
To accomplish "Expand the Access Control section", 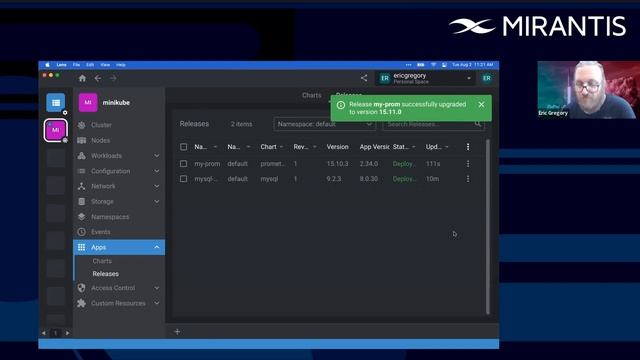I will coord(156,288).
